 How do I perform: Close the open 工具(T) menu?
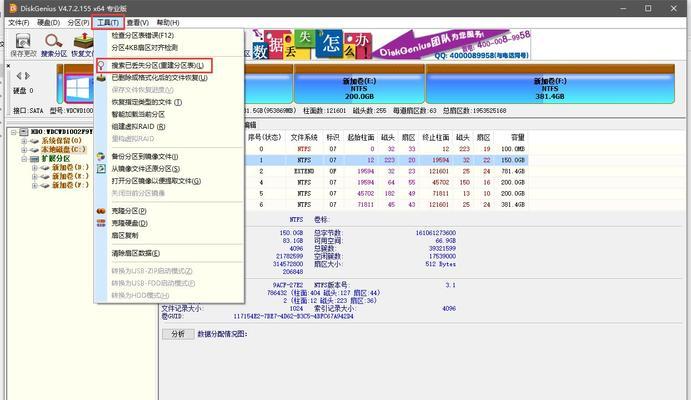(108, 22)
